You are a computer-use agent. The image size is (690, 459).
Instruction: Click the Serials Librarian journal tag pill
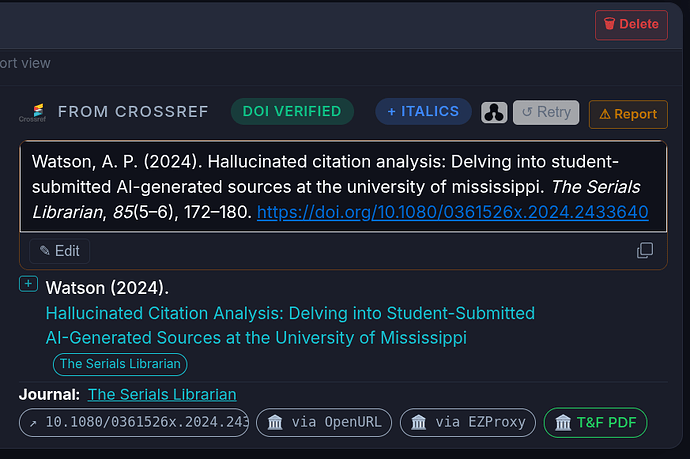120,364
